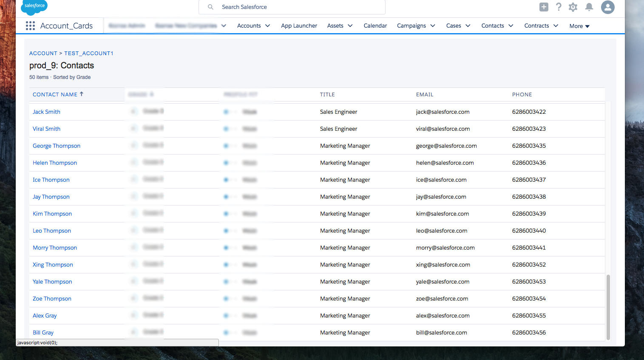The height and width of the screenshot is (360, 644).
Task: Click the search magnifier icon
Action: pyautogui.click(x=210, y=7)
